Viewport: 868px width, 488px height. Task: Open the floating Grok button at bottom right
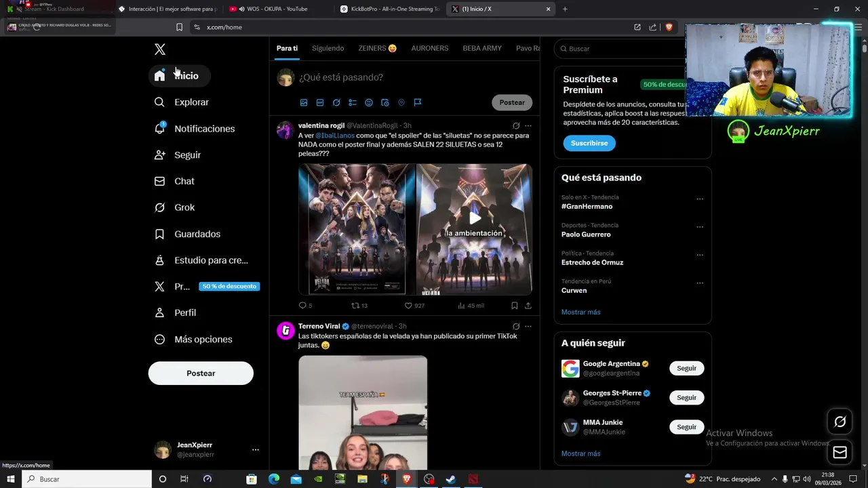tap(840, 422)
